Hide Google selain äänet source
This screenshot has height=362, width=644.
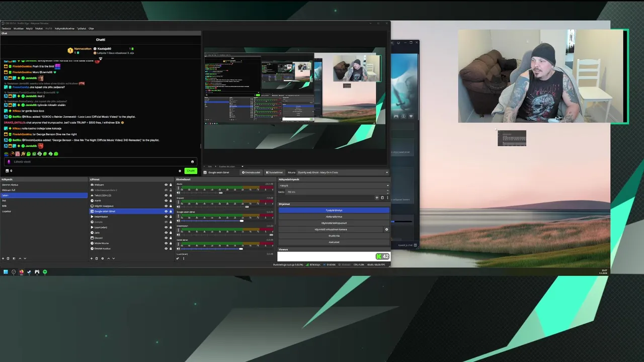166,211
